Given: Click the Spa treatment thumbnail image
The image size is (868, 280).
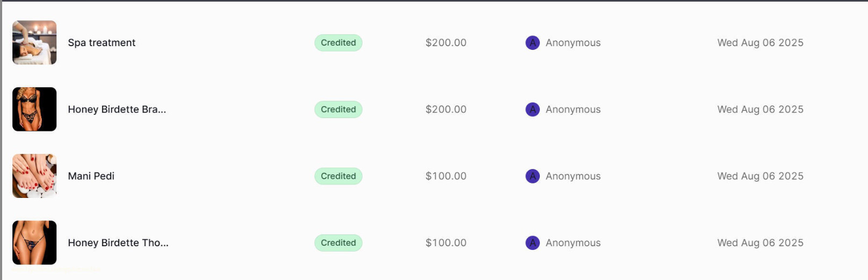Looking at the screenshot, I should 34,43.
